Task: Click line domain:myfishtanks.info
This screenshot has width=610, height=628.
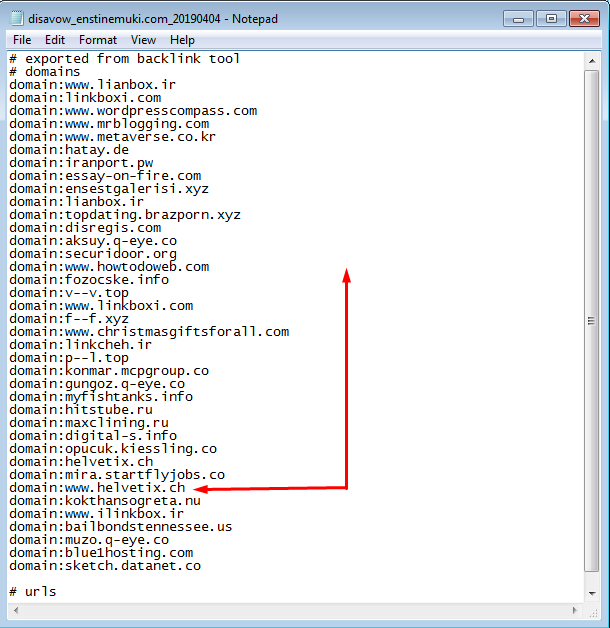Action: (101, 397)
